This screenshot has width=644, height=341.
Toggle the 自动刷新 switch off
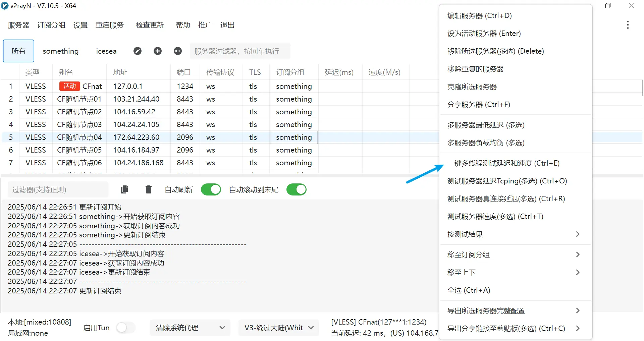(211, 189)
